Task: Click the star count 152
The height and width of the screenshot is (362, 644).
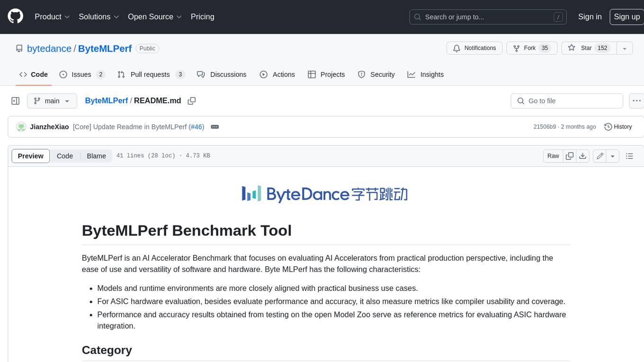Action: click(x=602, y=48)
